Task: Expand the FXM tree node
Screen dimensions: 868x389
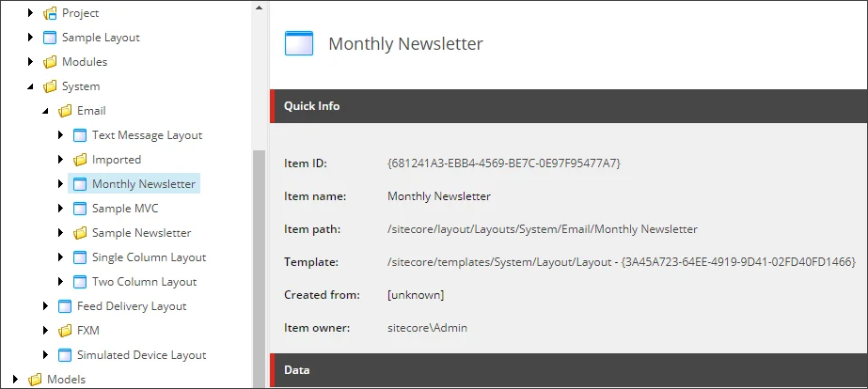Action: click(46, 331)
